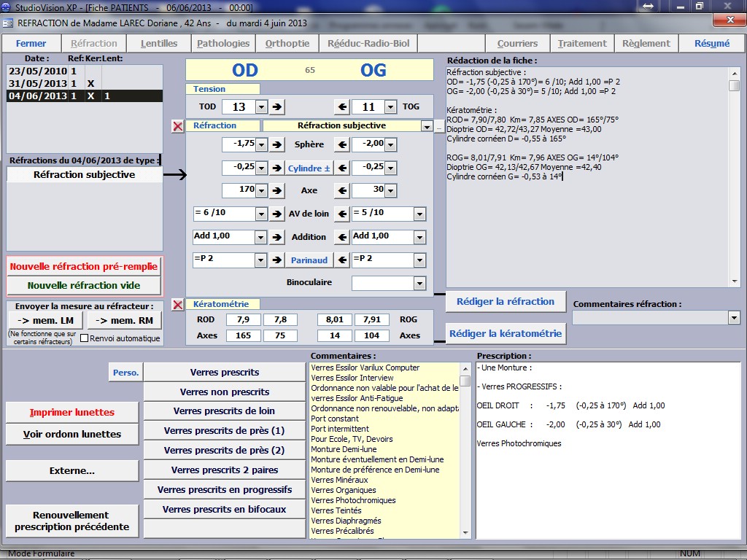Open OD Parinaud P 2 dropdown
Image resolution: width=747 pixels, height=560 pixels.
pyautogui.click(x=261, y=260)
